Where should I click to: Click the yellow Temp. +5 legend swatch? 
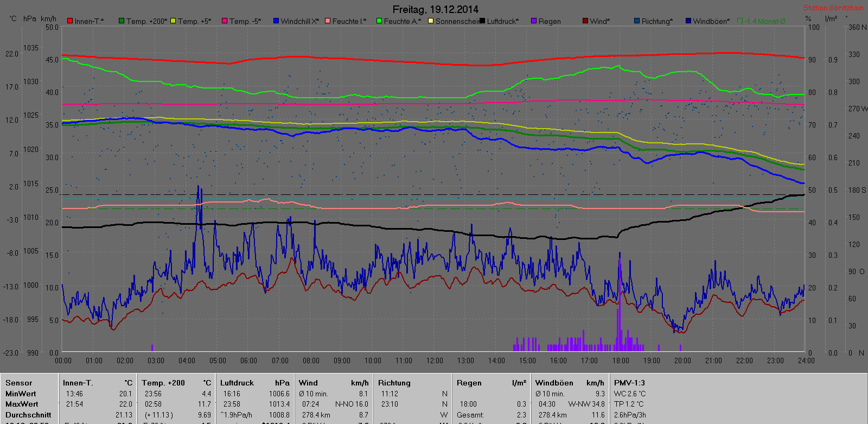173,21
